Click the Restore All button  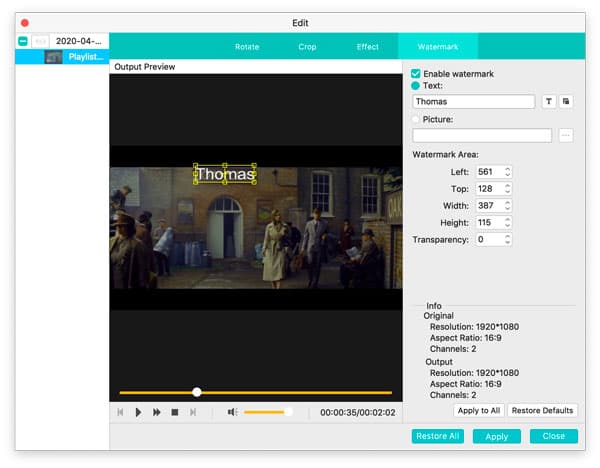pyautogui.click(x=437, y=436)
